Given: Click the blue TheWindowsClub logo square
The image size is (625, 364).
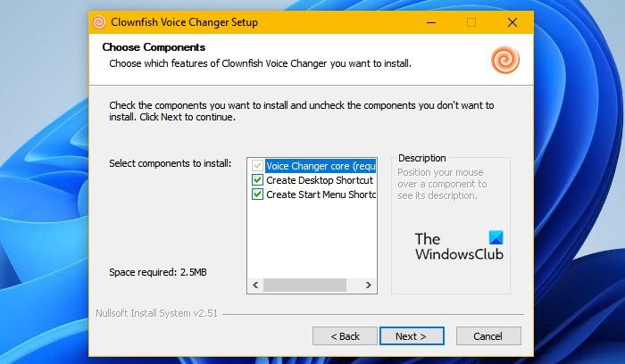Looking at the screenshot, I should click(x=497, y=238).
